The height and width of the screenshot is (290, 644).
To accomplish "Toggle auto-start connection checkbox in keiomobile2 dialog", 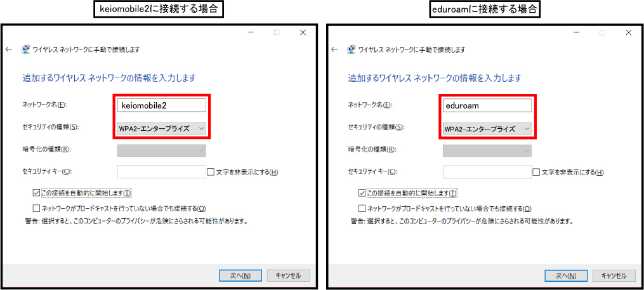I will [36, 193].
